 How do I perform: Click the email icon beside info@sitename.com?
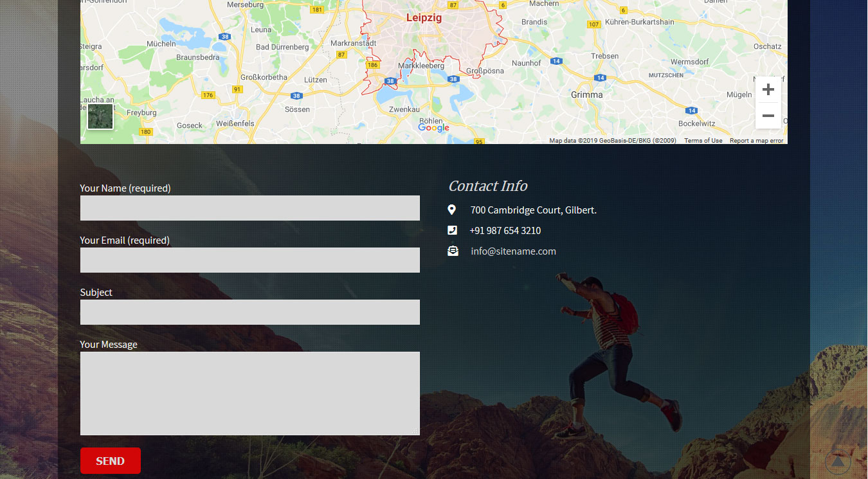pos(453,251)
